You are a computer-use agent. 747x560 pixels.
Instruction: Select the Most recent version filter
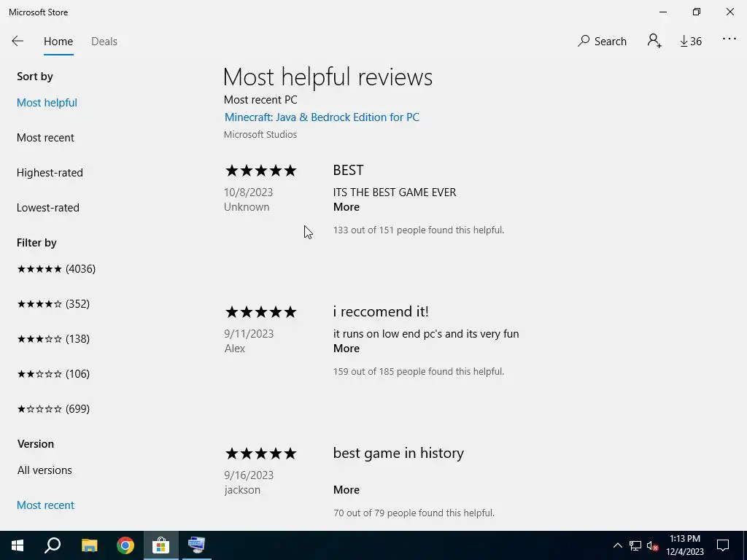click(46, 505)
